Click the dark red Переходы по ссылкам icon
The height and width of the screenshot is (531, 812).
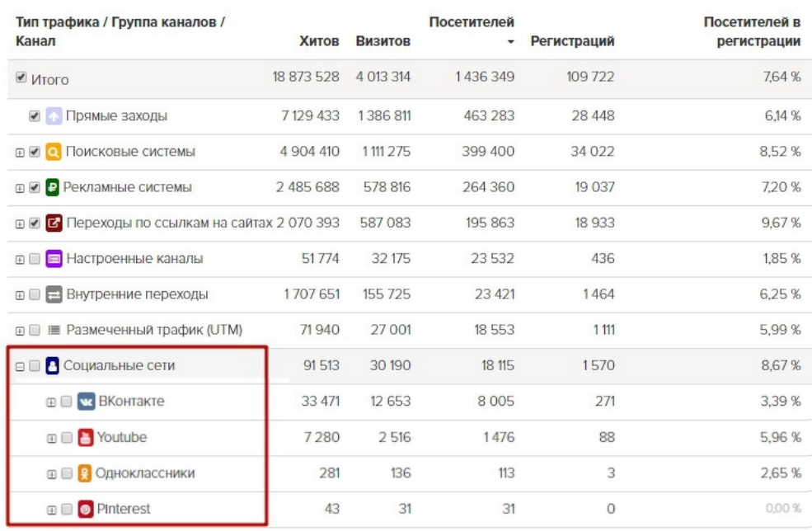[x=54, y=223]
